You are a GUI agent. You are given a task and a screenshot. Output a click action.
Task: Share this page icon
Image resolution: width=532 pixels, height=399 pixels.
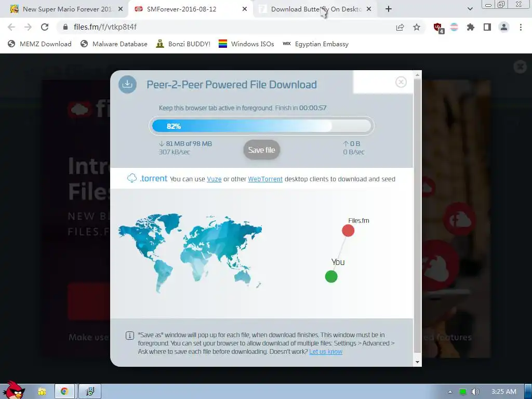[x=400, y=27]
